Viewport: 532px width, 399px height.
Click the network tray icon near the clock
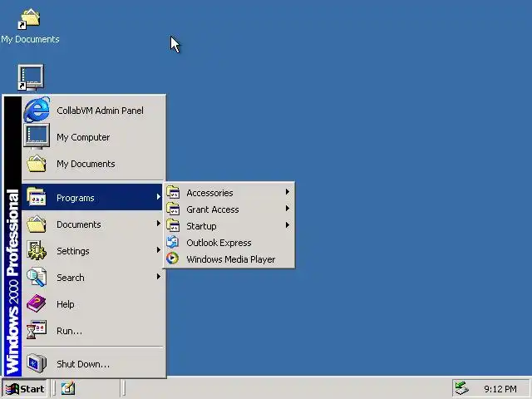tap(461, 388)
